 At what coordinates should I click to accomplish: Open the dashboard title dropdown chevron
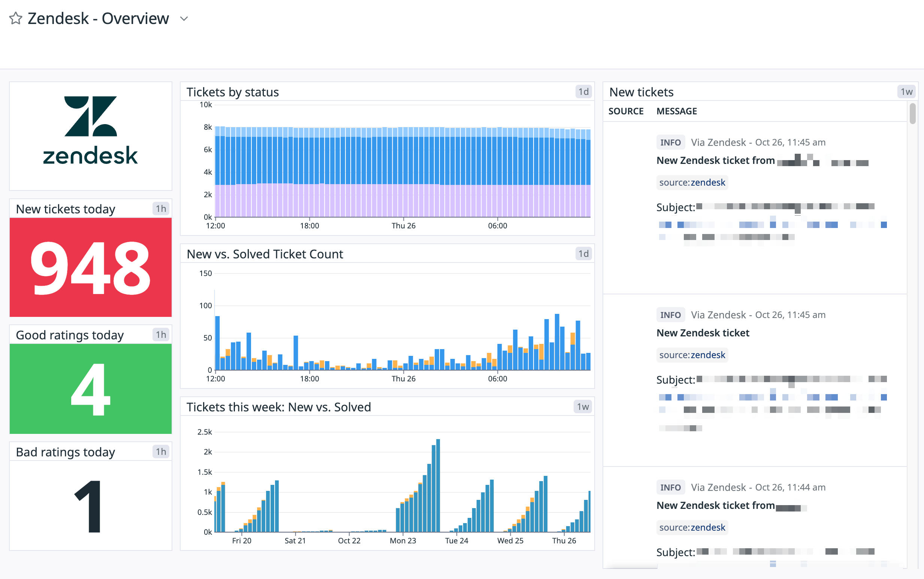click(x=184, y=19)
